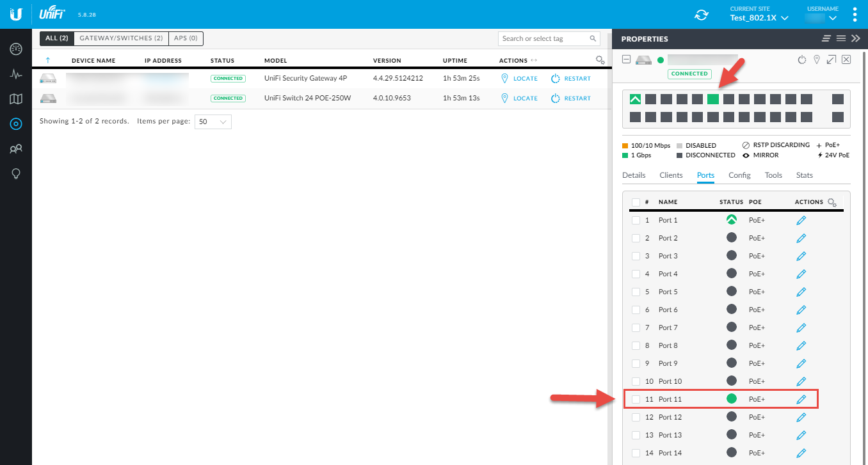Switch to the Config tab
Screen dimensions: 868x465
(739, 175)
